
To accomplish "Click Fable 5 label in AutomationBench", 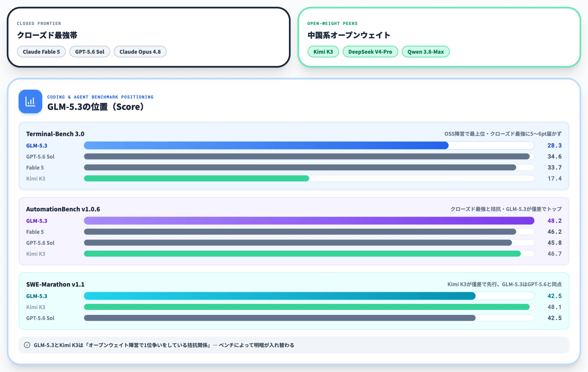I will coord(35,232).
